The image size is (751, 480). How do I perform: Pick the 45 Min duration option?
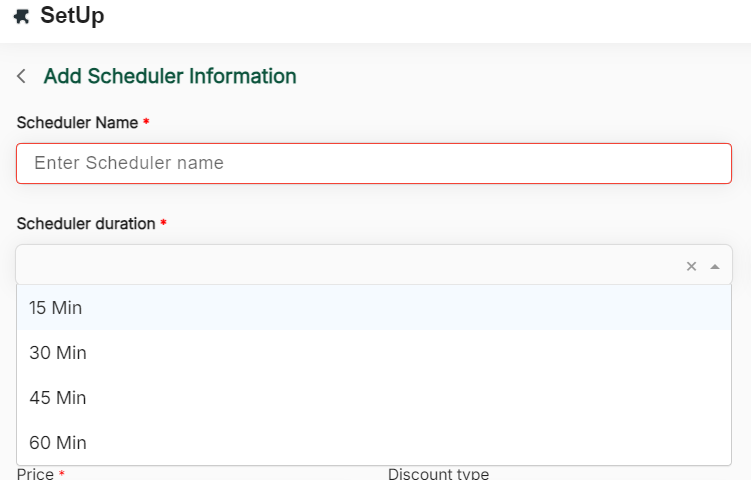(x=58, y=398)
